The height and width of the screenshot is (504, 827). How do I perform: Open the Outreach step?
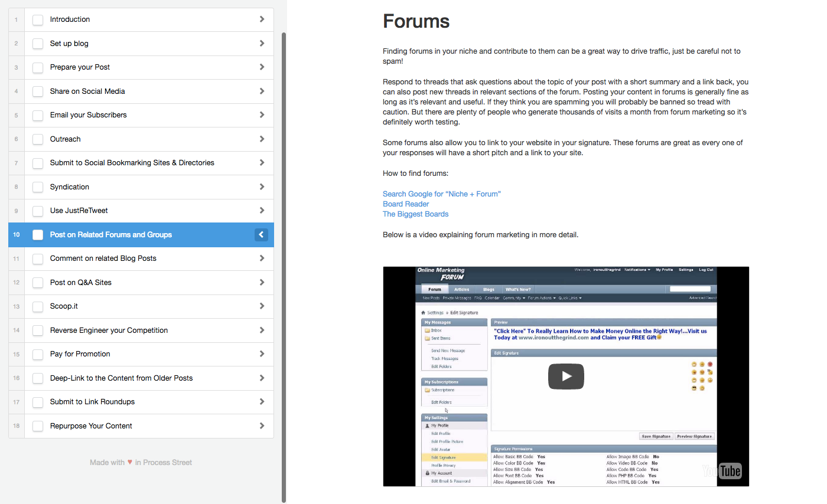(66, 139)
